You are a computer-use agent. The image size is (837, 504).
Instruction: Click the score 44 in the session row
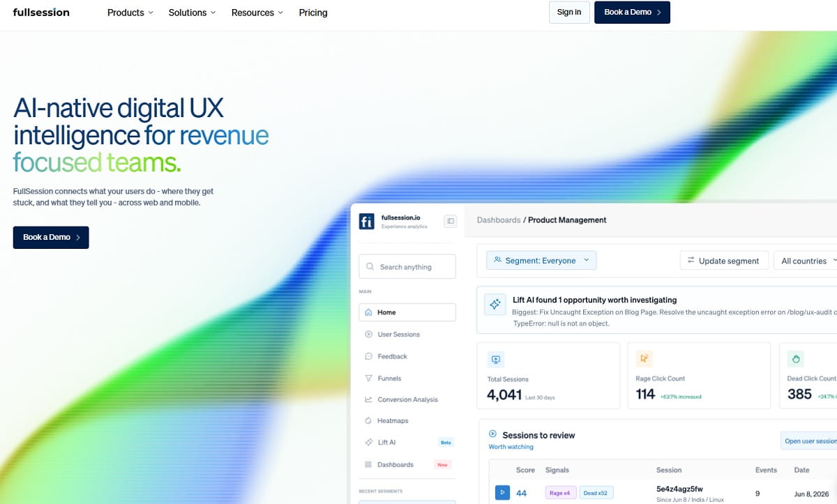[x=521, y=493]
